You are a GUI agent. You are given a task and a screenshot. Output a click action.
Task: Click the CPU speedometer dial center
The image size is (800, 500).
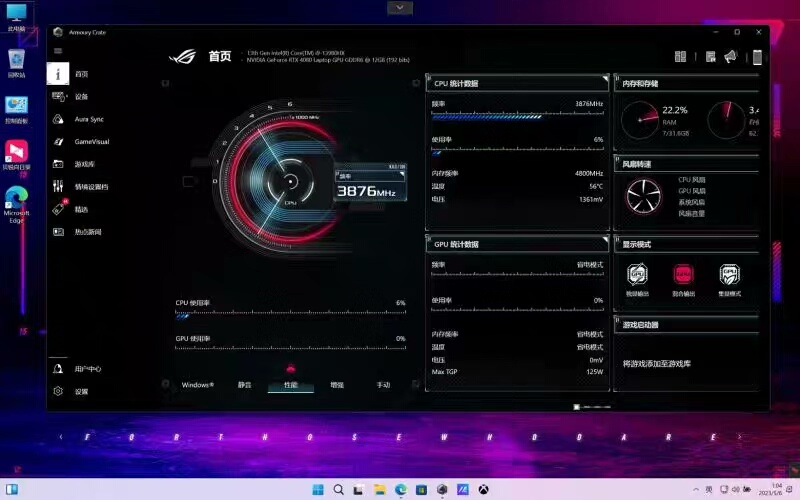(x=290, y=181)
